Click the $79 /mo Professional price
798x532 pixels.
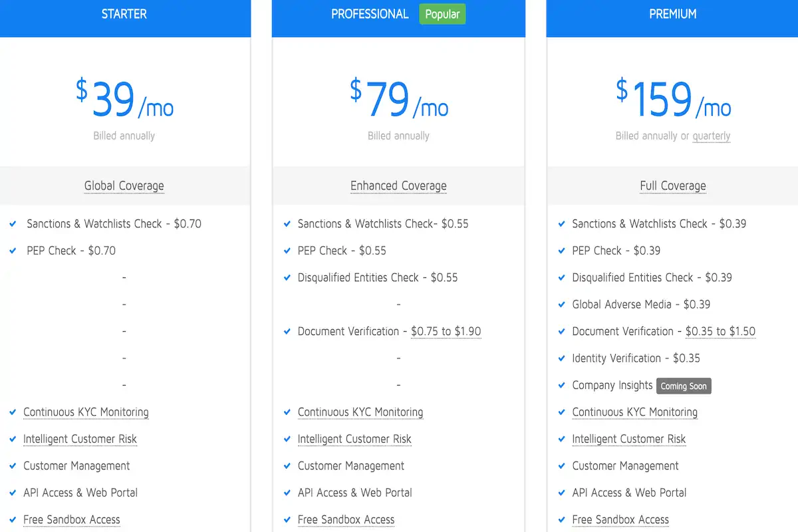click(399, 98)
